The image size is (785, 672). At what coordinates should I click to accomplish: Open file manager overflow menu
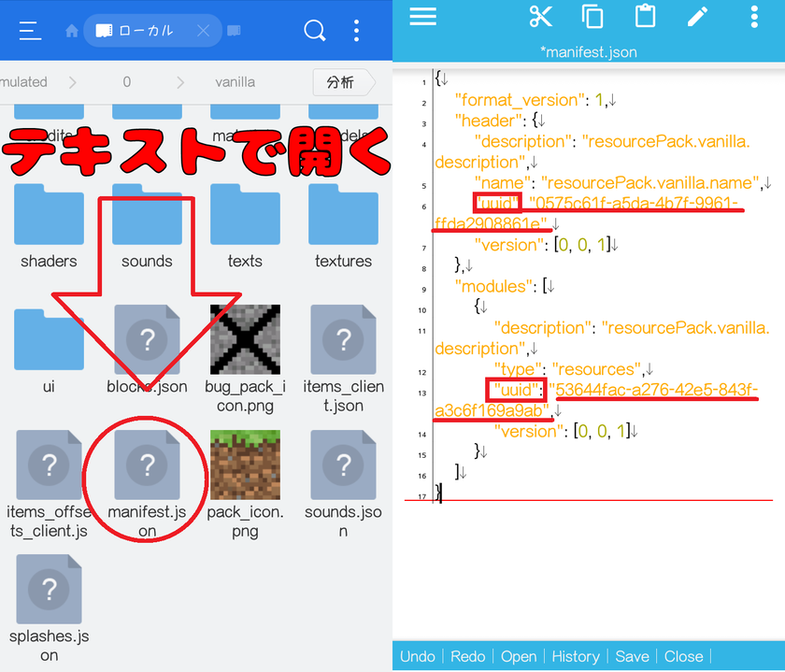tap(356, 31)
